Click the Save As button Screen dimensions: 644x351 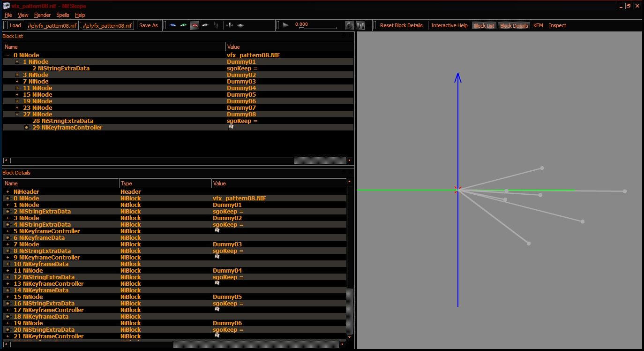point(149,25)
